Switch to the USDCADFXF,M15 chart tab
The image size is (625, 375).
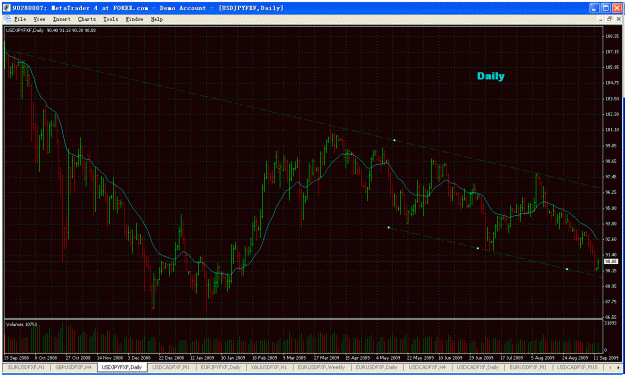click(577, 367)
